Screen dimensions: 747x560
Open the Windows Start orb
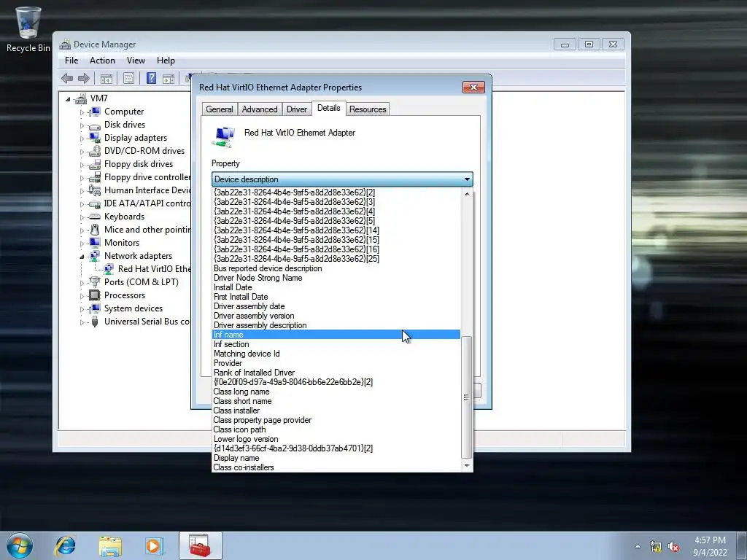20,545
